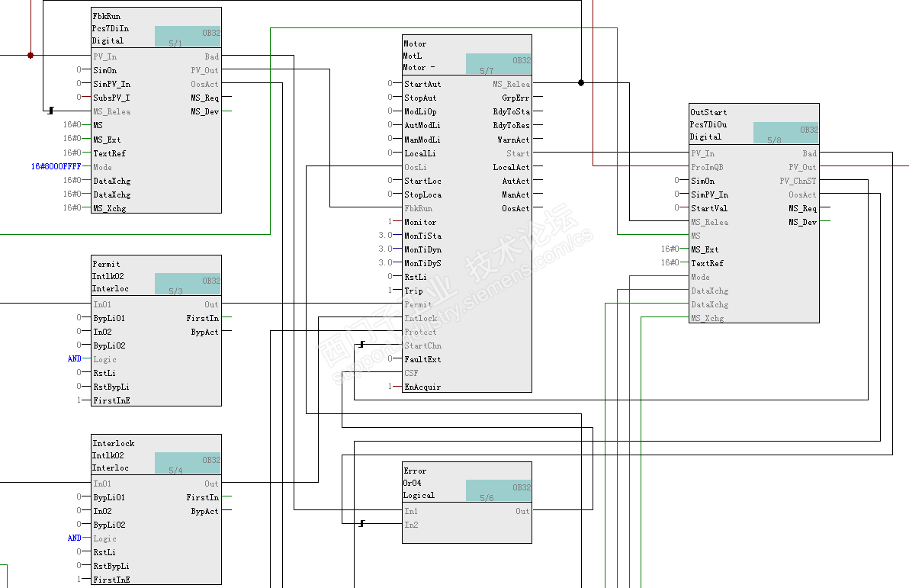The image size is (909, 588).
Task: Click MS_Req output on FbkRun block
Action: [204, 98]
